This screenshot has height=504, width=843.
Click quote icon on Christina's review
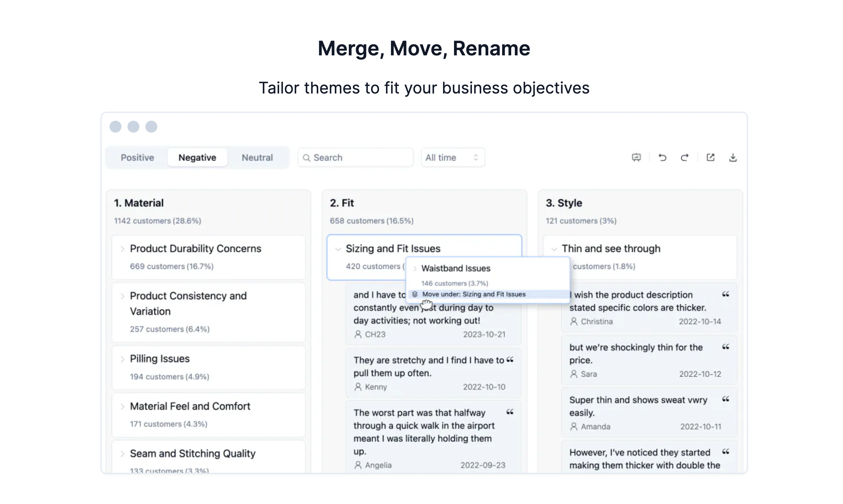click(726, 294)
